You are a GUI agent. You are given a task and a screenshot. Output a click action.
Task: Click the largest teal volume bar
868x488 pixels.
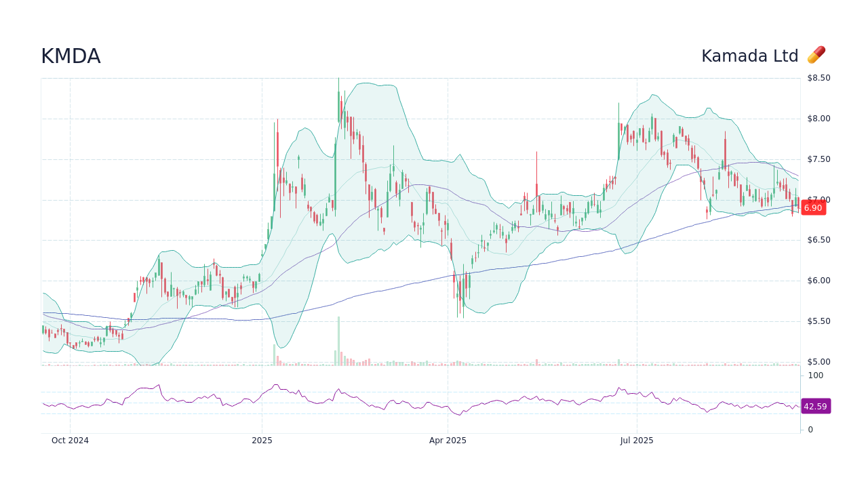338,342
